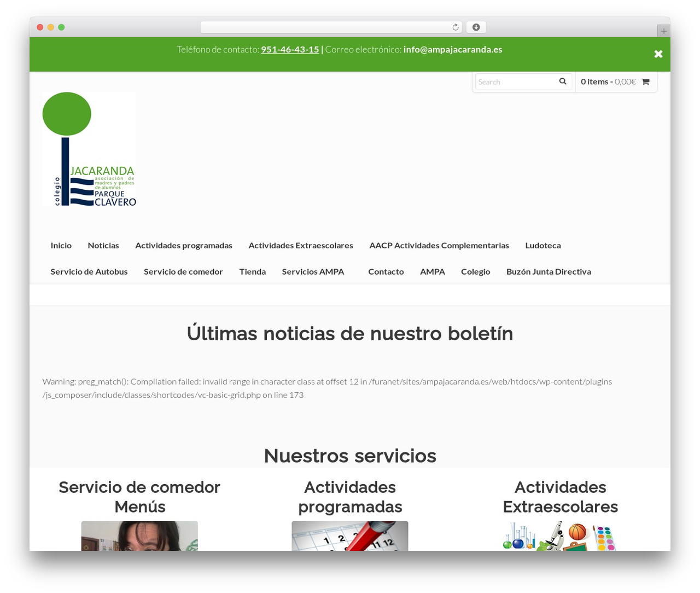Open AACP Actividades Complementarias
700x593 pixels.
439,246
